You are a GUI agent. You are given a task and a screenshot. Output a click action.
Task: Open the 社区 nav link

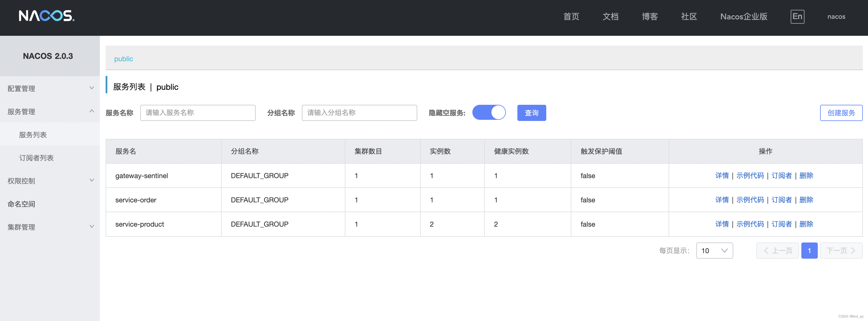pyautogui.click(x=689, y=16)
